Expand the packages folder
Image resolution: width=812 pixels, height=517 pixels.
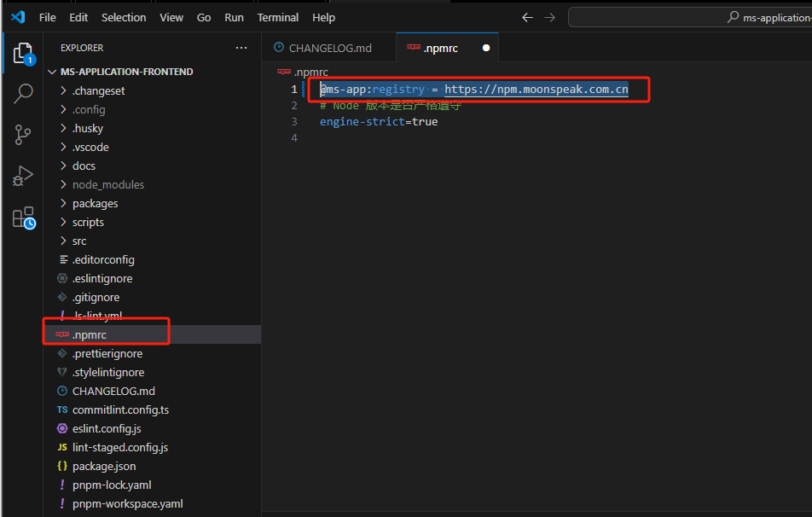pos(95,203)
